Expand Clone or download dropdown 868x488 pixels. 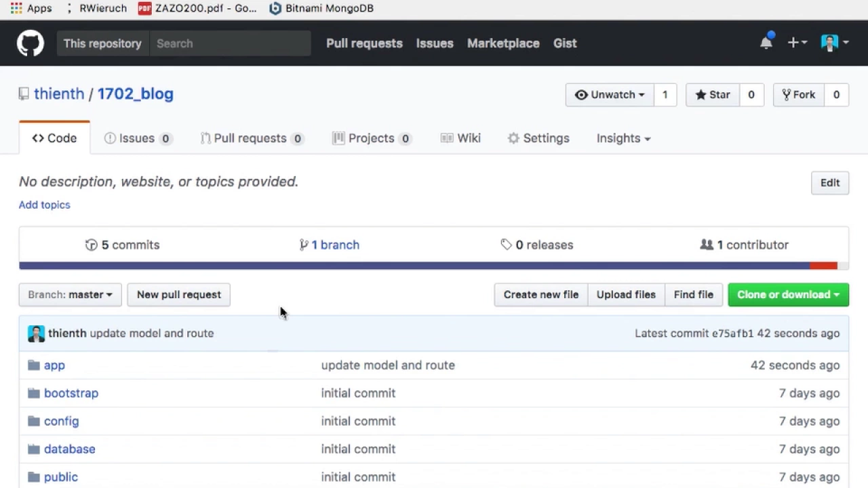789,295
